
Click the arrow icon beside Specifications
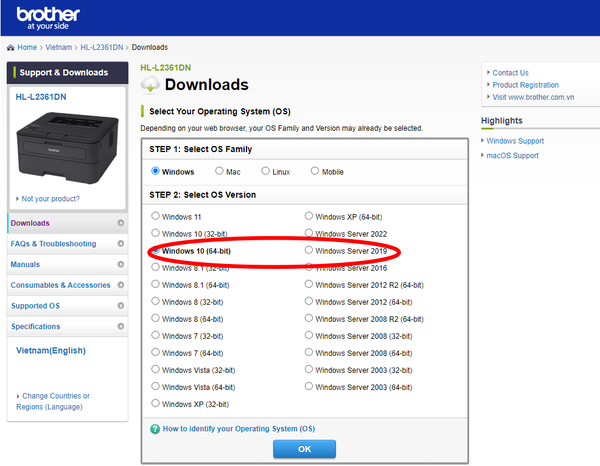pyautogui.click(x=121, y=326)
